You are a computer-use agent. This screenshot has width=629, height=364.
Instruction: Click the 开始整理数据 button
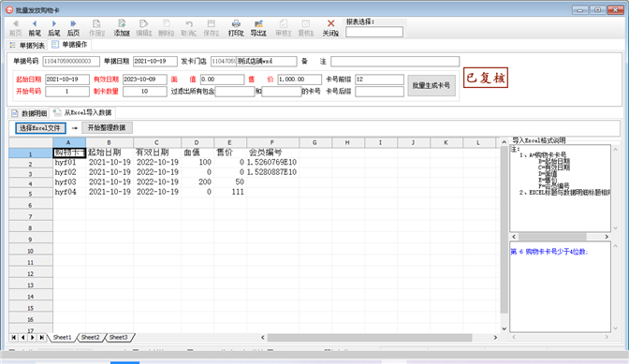click(x=107, y=127)
